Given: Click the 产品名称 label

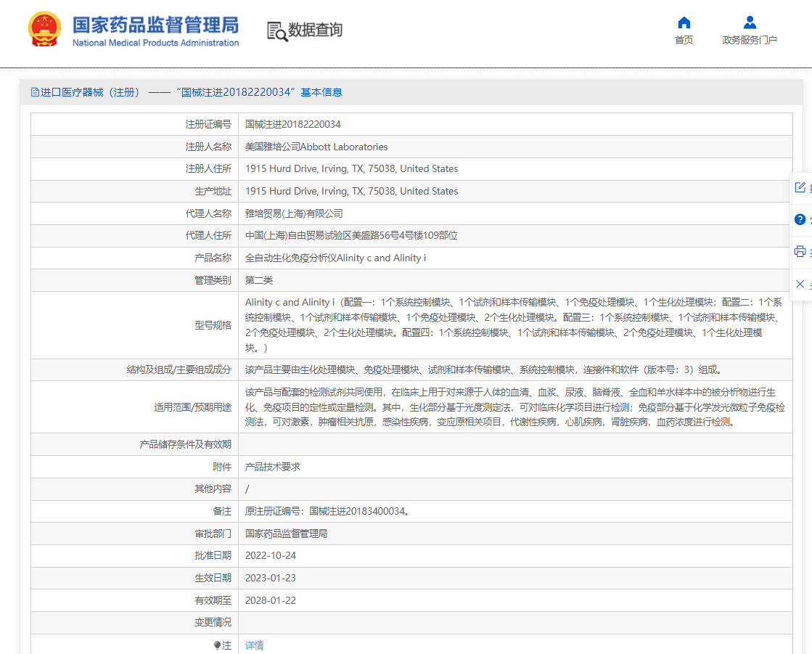Looking at the screenshot, I should (213, 258).
